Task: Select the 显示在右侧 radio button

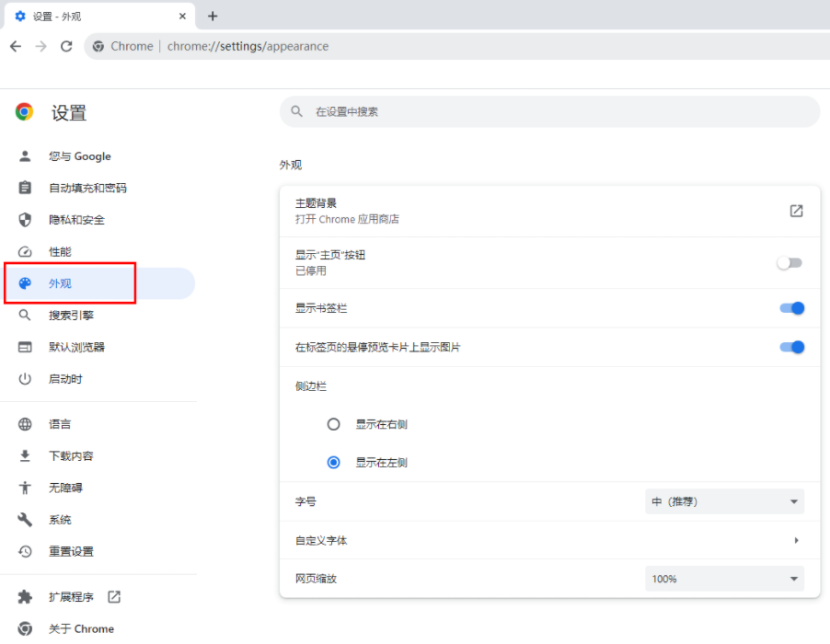Action: pos(333,424)
